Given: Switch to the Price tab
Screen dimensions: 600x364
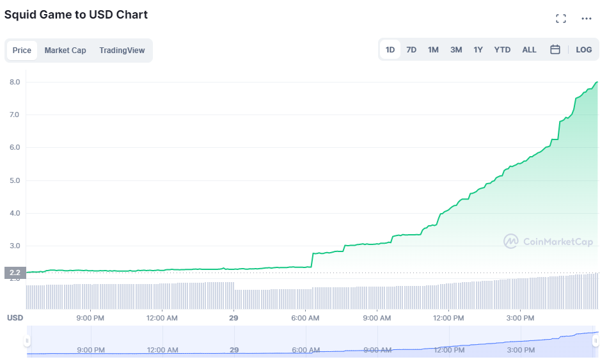Looking at the screenshot, I should (22, 50).
